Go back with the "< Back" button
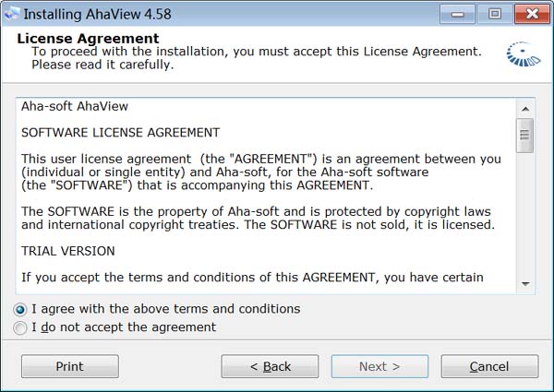Viewport: 554px width, 392px height. 270,366
